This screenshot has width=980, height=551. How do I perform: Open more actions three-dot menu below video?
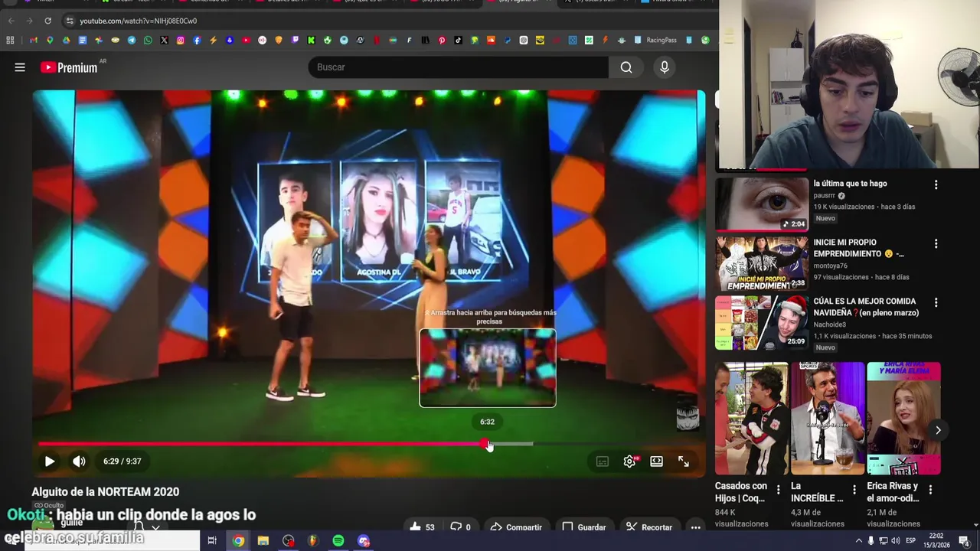coord(695,527)
